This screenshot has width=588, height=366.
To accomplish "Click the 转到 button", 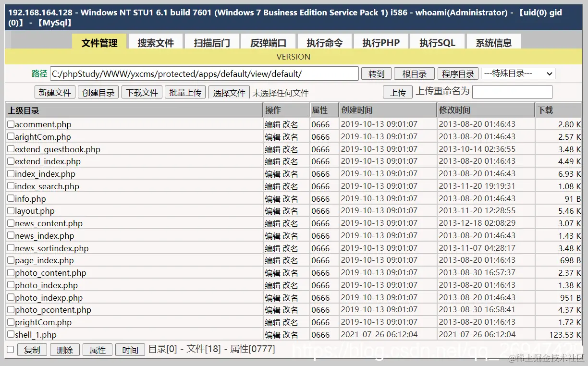I will tap(376, 73).
